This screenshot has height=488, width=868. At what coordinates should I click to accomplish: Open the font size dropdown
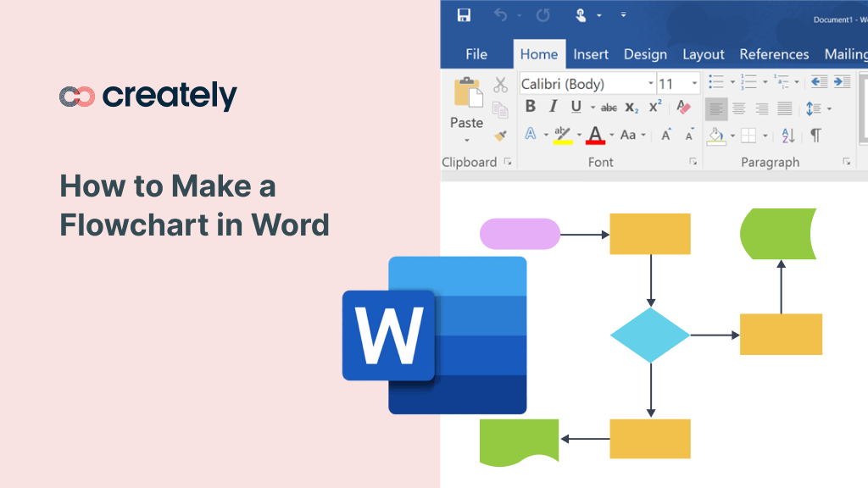tap(696, 82)
